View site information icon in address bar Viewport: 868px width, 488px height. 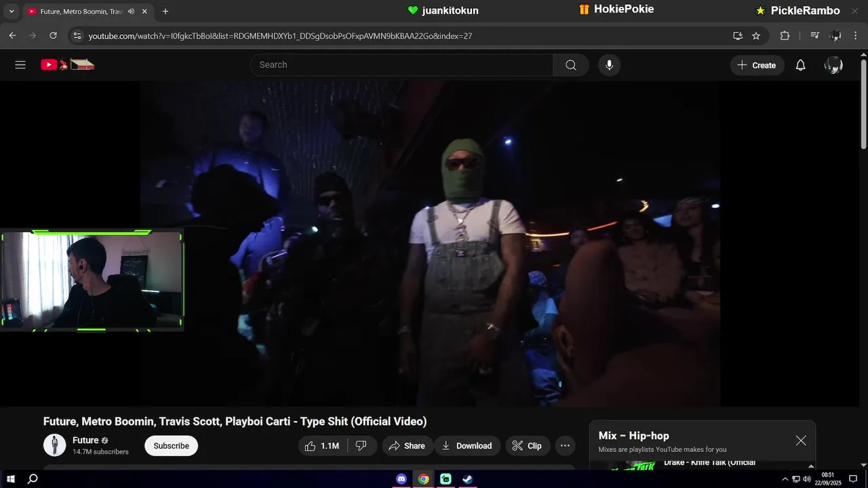tap(77, 36)
